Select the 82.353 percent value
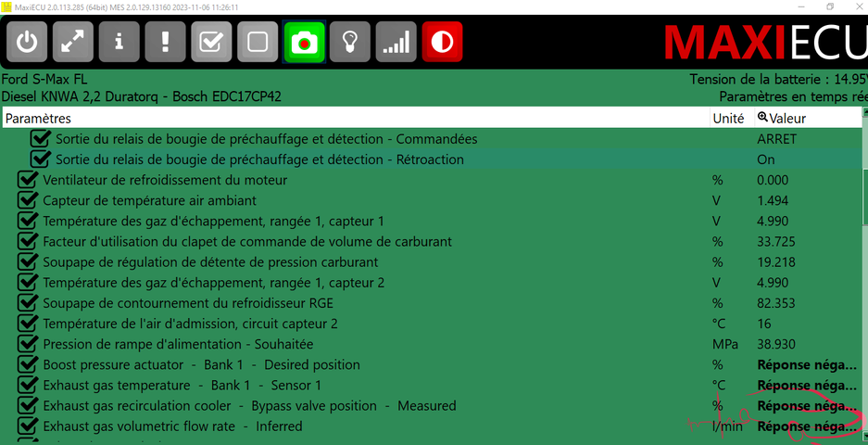868x445 pixels. 775,303
